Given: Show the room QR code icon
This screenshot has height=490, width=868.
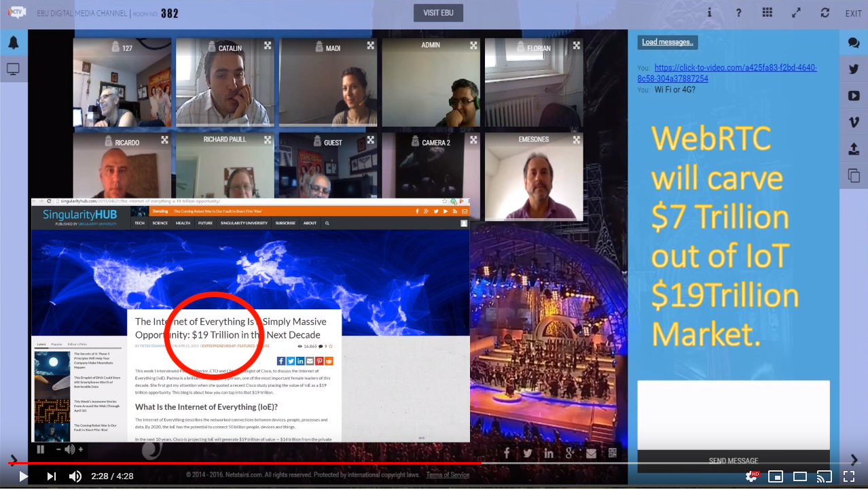Looking at the screenshot, I should coord(613,453).
